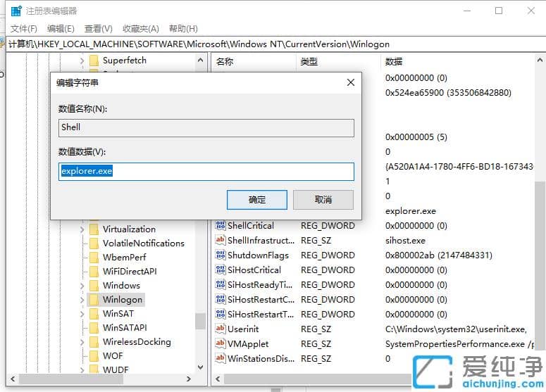
Task: Open the 文件(F) menu
Action: pyautogui.click(x=24, y=29)
